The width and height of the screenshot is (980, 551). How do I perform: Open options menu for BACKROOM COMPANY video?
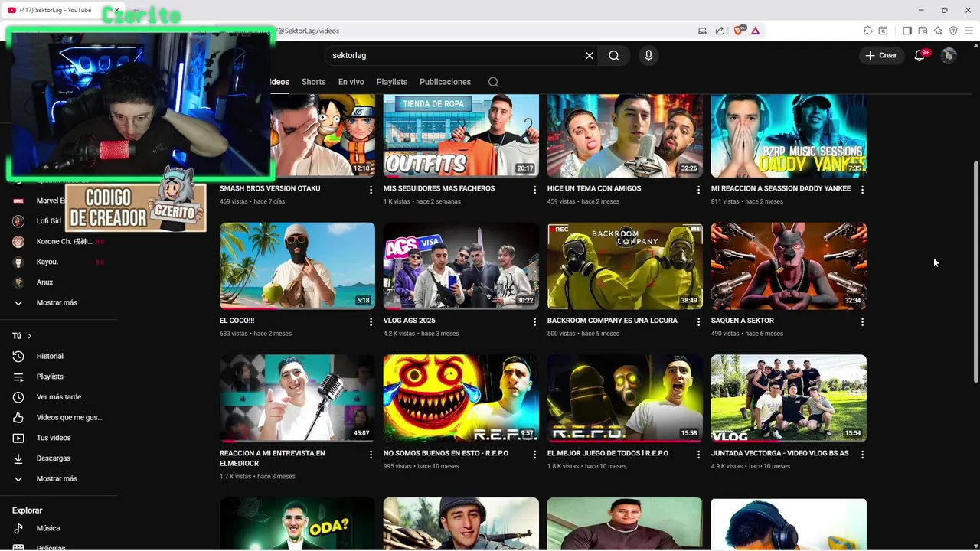coord(698,322)
